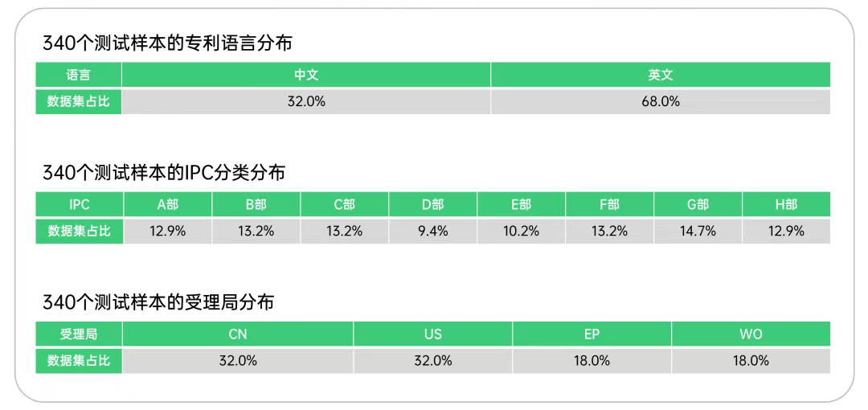
Task: Click the "US" column header
Action: [432, 334]
